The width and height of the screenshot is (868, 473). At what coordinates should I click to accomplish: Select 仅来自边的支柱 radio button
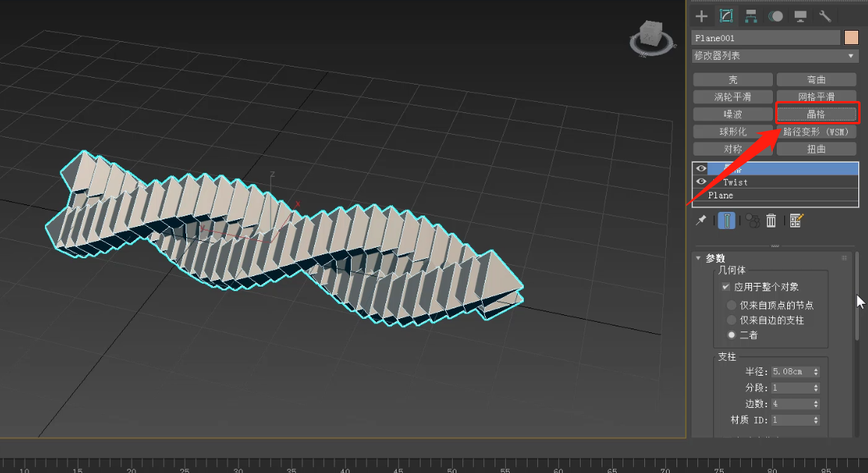[x=731, y=320]
